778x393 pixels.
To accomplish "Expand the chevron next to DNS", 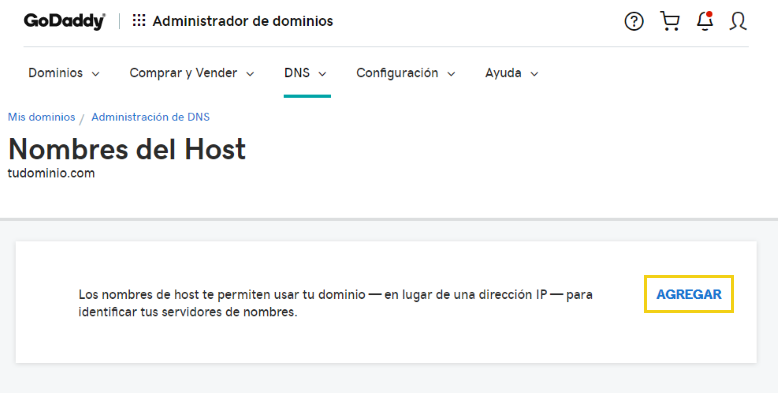I will coord(323,74).
